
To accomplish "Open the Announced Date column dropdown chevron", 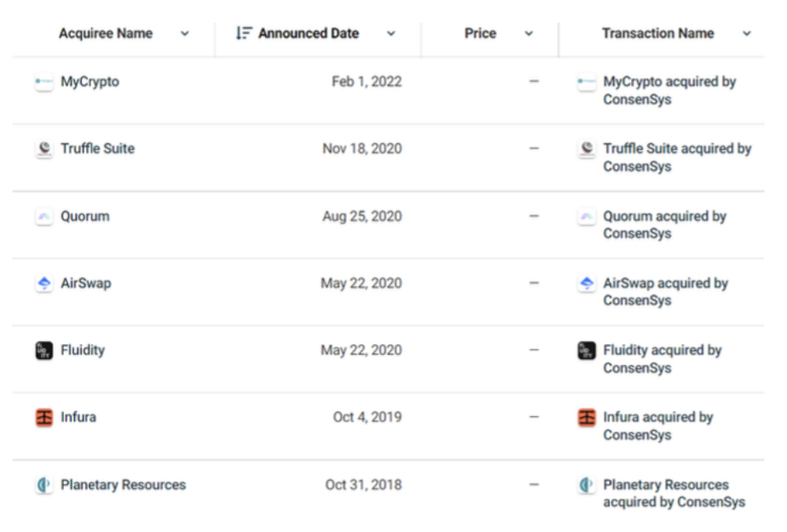I will (x=391, y=33).
